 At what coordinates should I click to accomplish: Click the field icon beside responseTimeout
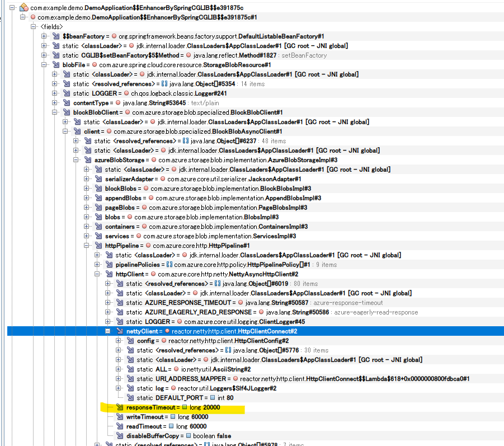(x=120, y=408)
